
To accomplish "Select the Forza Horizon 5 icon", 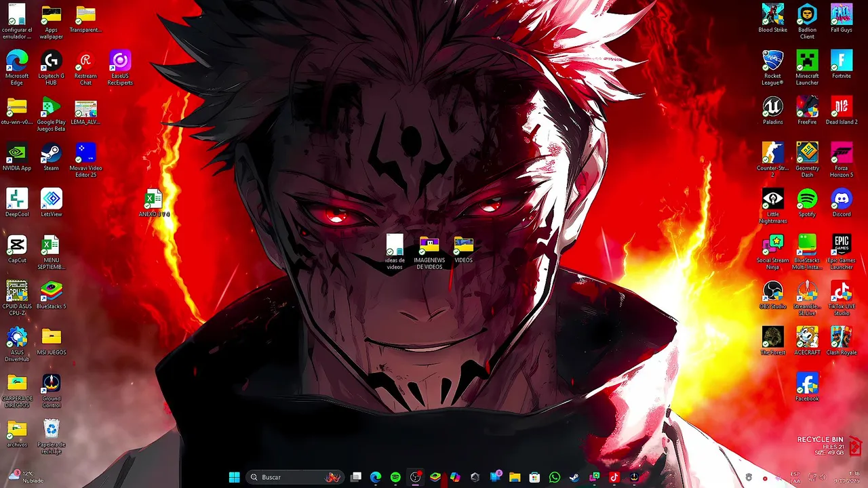I will click(x=842, y=160).
